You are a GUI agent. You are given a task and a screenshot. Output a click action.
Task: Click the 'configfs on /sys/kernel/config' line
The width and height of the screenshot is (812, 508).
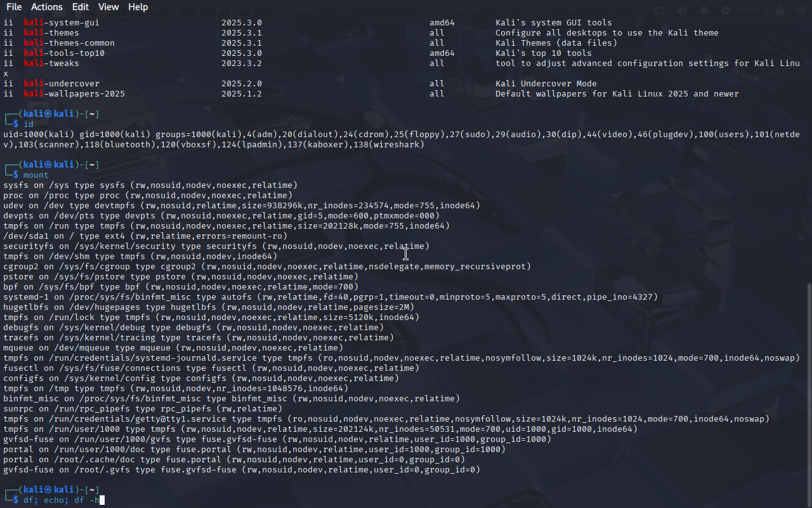point(201,378)
